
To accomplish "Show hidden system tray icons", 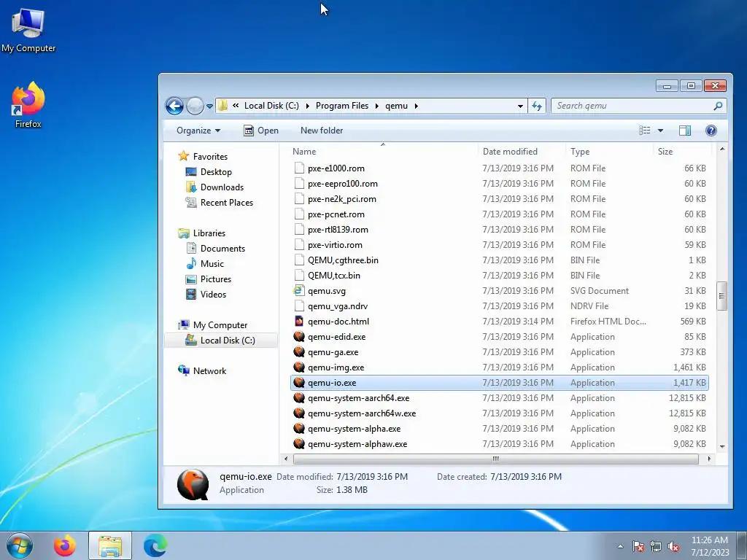I will [x=620, y=546].
